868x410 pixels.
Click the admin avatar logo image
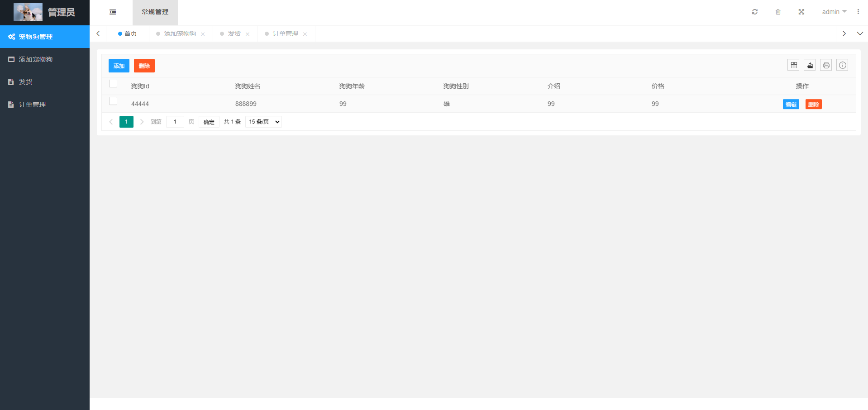28,12
